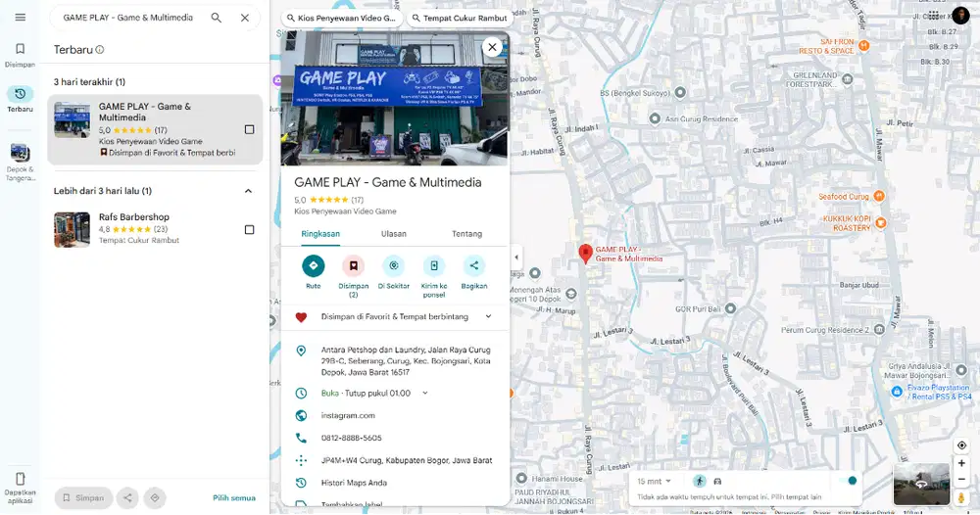
Task: Click the red GAME PLAY map pin
Action: 585,254
